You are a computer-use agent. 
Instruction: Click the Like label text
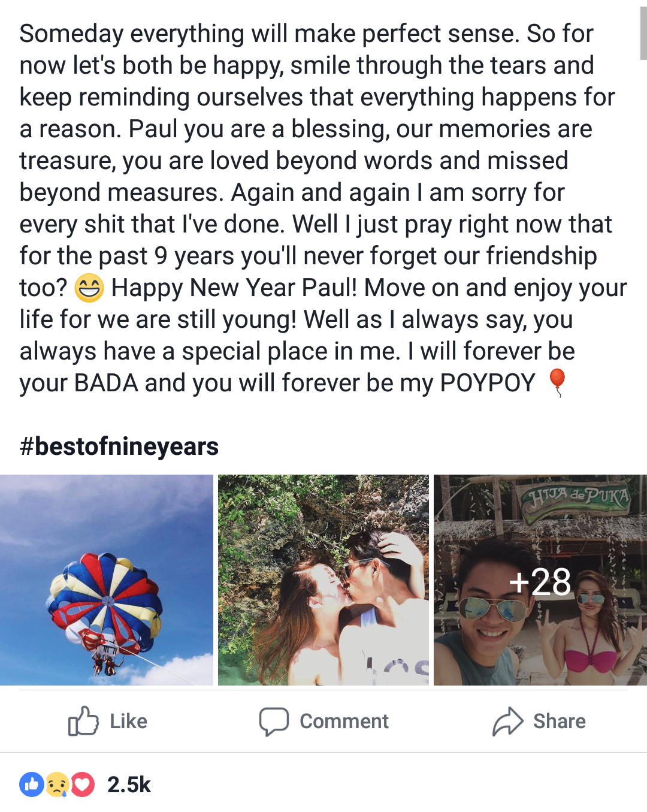coord(128,721)
